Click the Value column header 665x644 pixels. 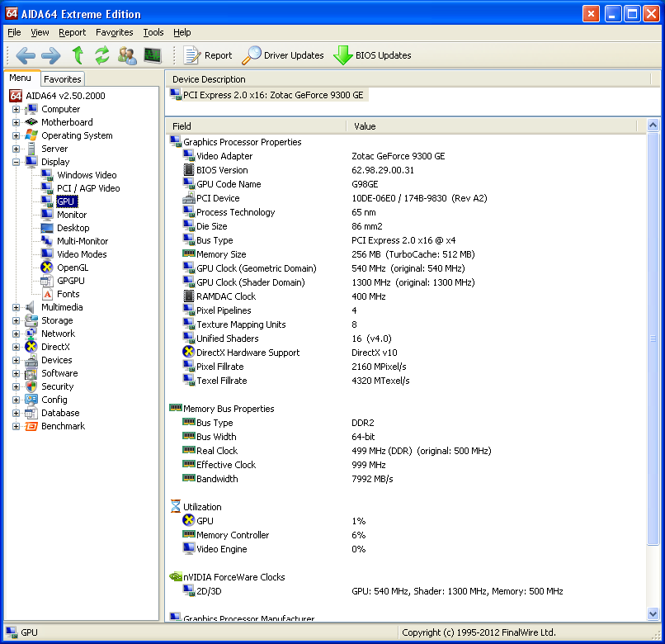[x=492, y=126]
